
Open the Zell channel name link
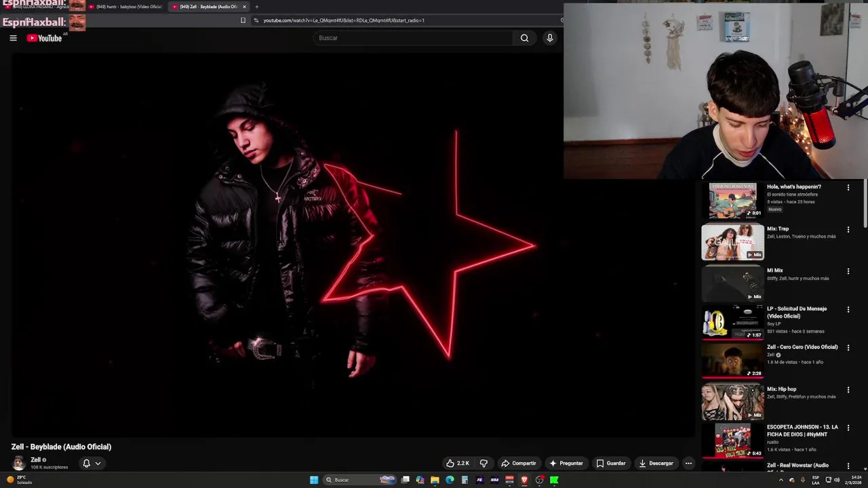pyautogui.click(x=36, y=460)
